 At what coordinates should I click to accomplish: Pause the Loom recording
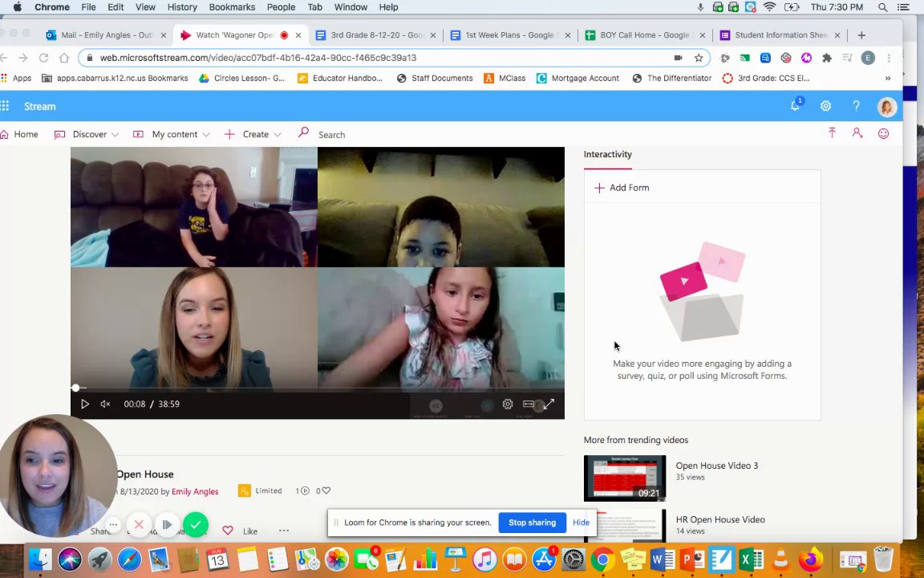tap(167, 524)
